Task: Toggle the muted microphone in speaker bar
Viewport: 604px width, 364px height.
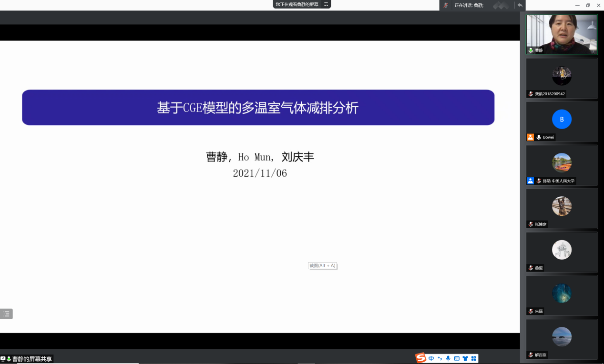Action: pos(446,5)
